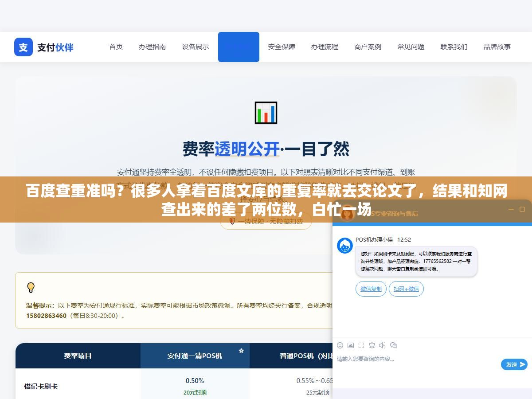
Task: Toggle the sound icon in chat toolbar
Action: (383, 345)
